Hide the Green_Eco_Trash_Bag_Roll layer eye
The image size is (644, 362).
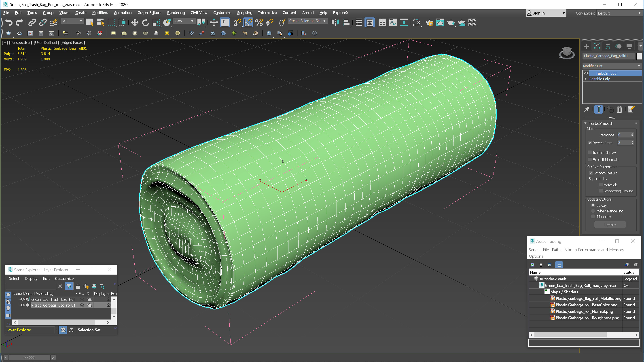click(x=23, y=299)
